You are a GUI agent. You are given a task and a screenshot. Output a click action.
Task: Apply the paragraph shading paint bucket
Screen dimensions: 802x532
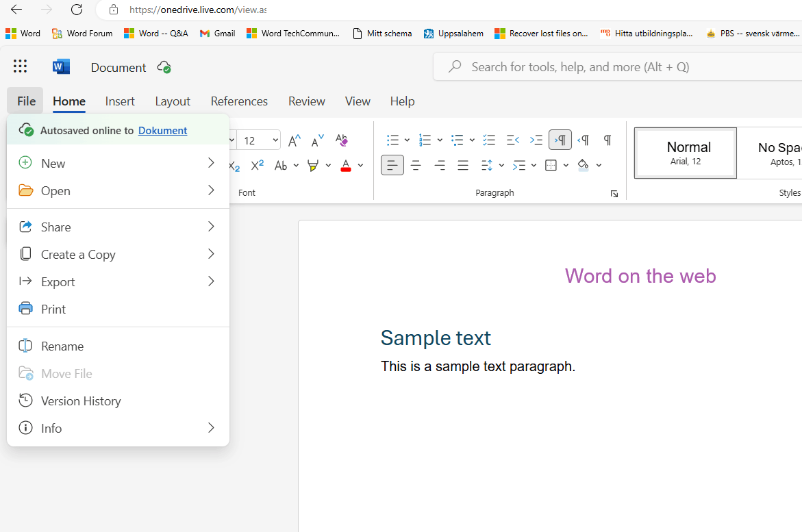coord(583,165)
